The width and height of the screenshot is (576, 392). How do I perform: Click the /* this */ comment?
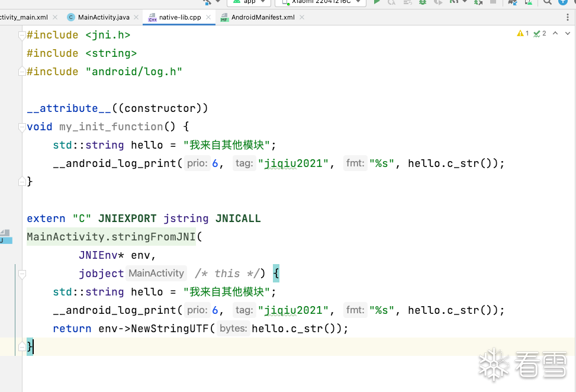[227, 274]
